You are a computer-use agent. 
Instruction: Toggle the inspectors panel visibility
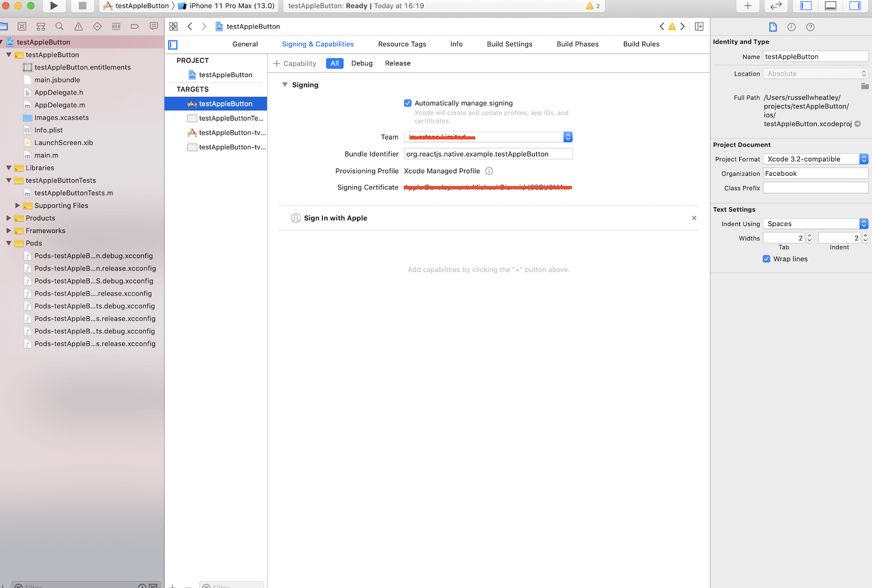855,6
